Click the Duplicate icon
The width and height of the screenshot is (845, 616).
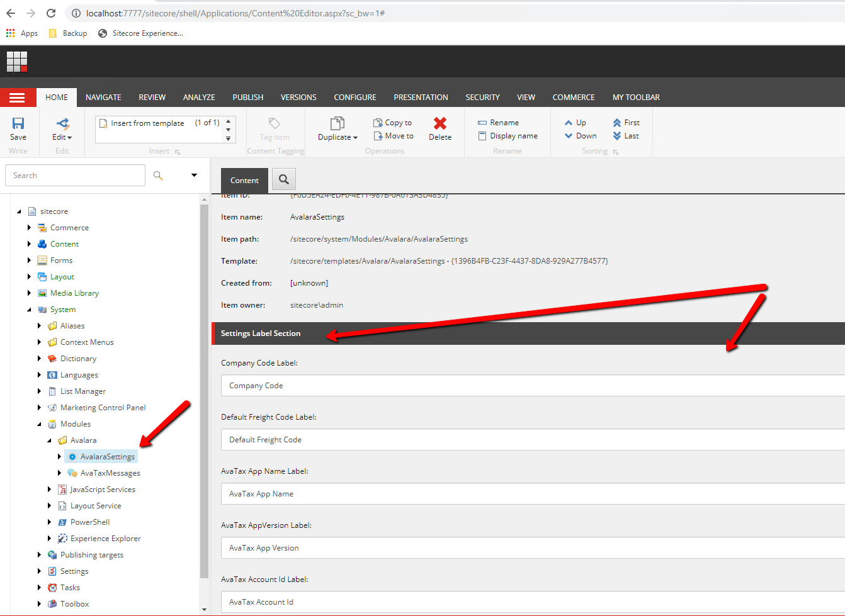tap(337, 123)
